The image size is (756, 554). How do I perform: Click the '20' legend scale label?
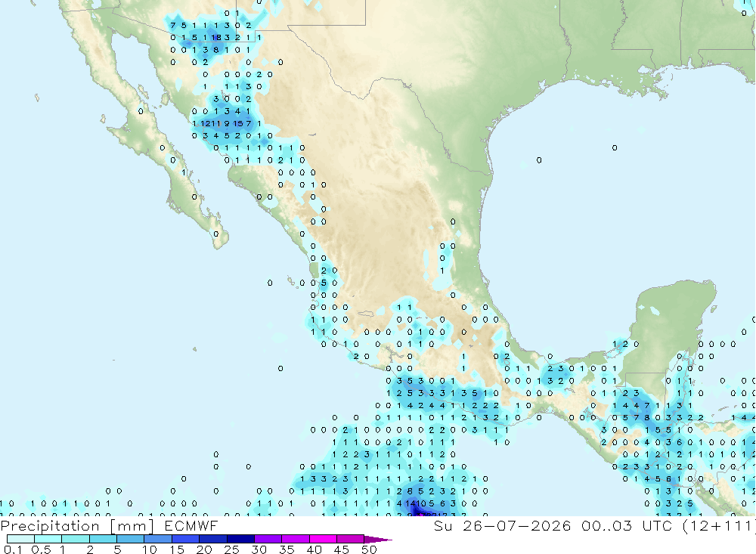point(204,549)
